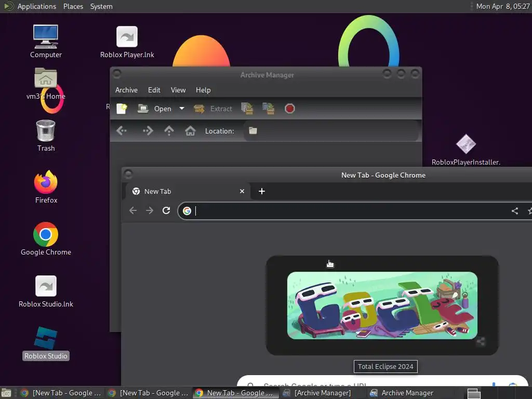The image size is (532, 399).
Task: Click Add files icon in Archive Manager
Action: point(247,109)
